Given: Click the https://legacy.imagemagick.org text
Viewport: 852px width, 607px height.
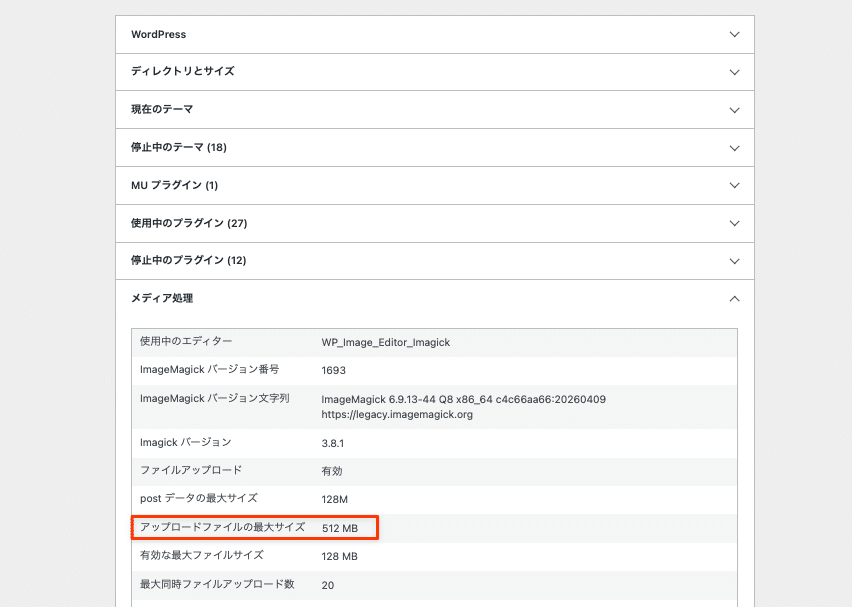Looking at the screenshot, I should pyautogui.click(x=397, y=415).
